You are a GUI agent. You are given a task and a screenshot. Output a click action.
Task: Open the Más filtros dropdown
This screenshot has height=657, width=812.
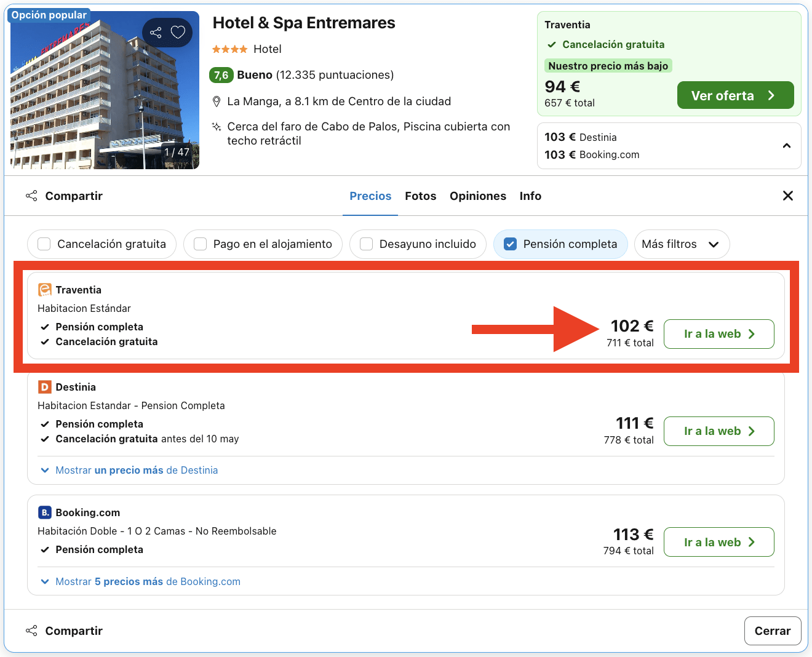tap(681, 244)
